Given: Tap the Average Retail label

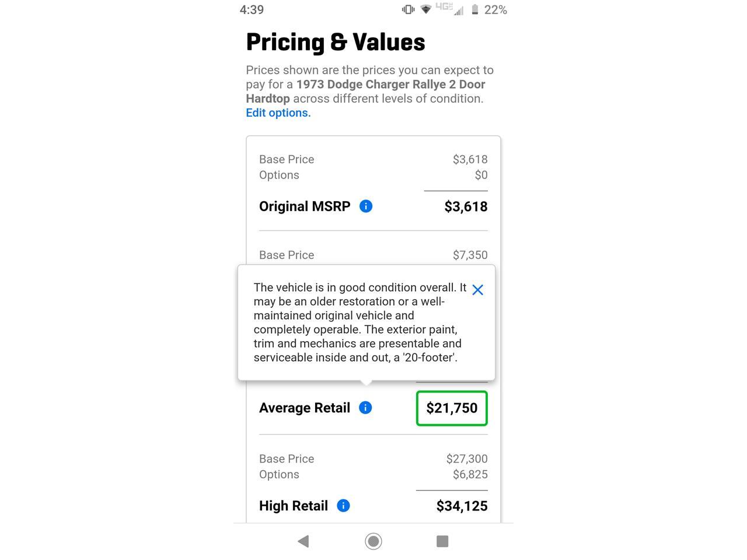Looking at the screenshot, I should 305,408.
